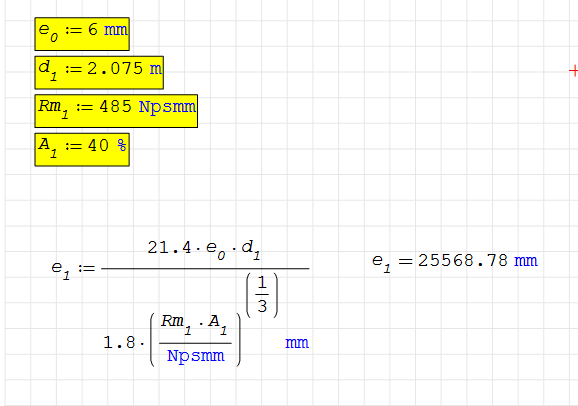Click the Npsmm unit in the denominator fraction
The image size is (578, 406).
click(x=195, y=356)
